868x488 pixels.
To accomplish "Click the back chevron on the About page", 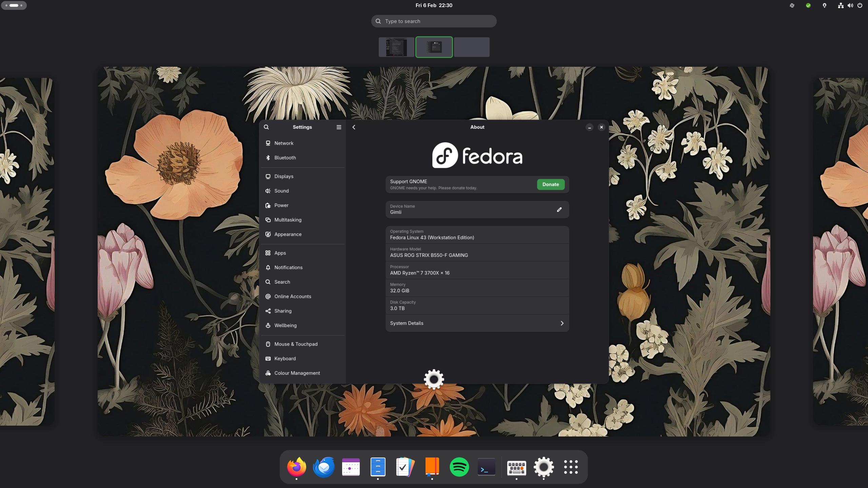I will [354, 127].
